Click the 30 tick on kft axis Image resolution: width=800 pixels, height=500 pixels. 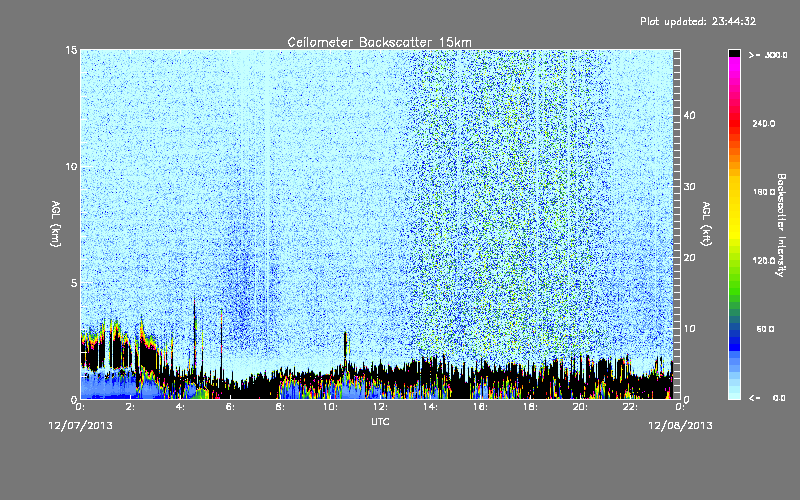tap(689, 186)
